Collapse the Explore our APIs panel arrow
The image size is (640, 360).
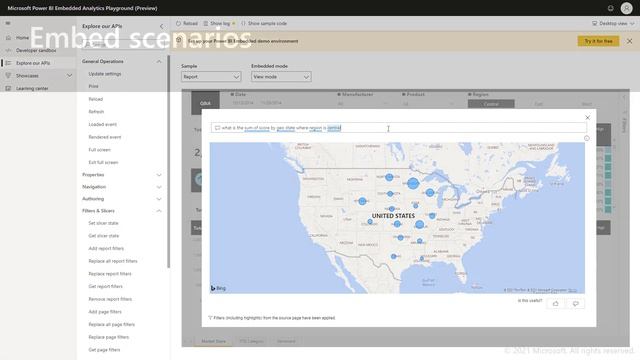click(x=162, y=26)
